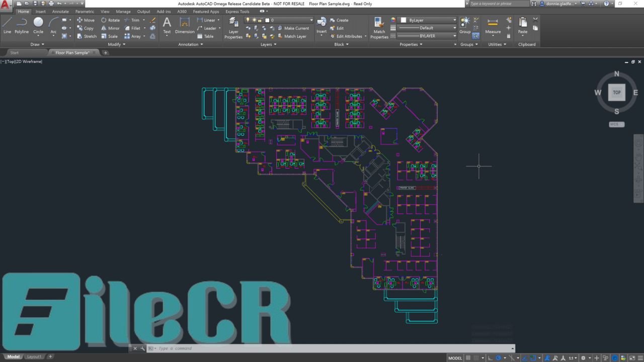Open the Express Tools ribbon tab

point(237,12)
